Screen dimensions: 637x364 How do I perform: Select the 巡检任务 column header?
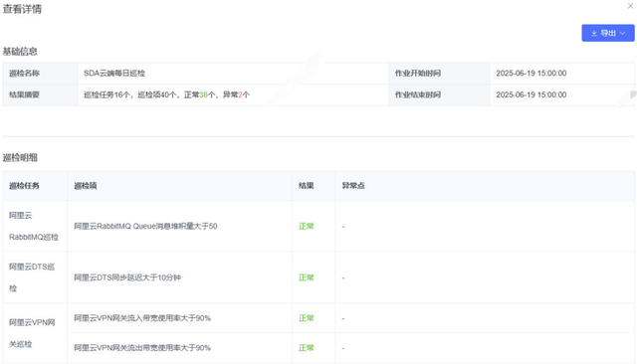[24, 185]
